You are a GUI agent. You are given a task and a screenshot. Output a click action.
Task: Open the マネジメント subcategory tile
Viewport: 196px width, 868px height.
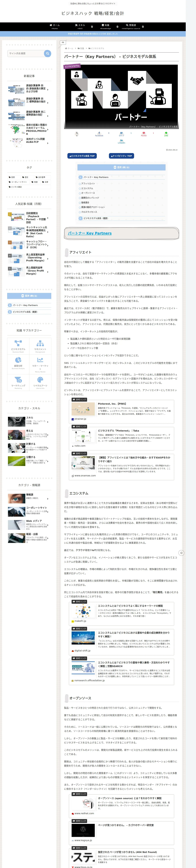(x=40, y=346)
